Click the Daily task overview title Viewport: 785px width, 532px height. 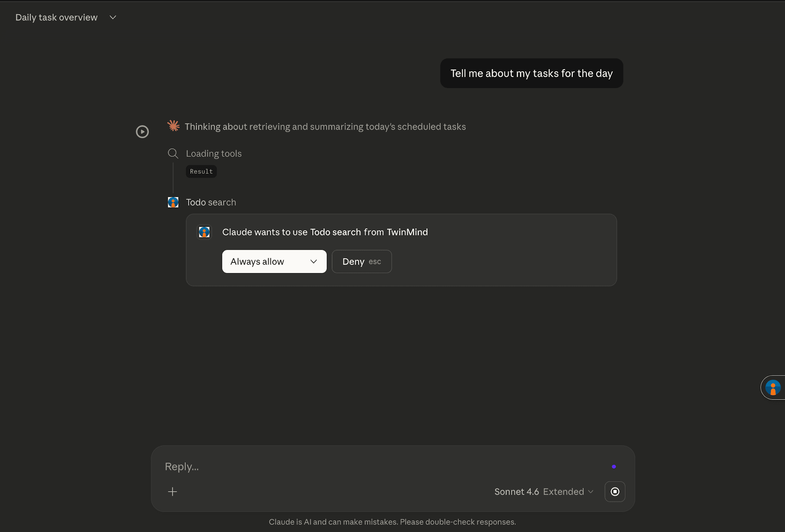pos(56,17)
